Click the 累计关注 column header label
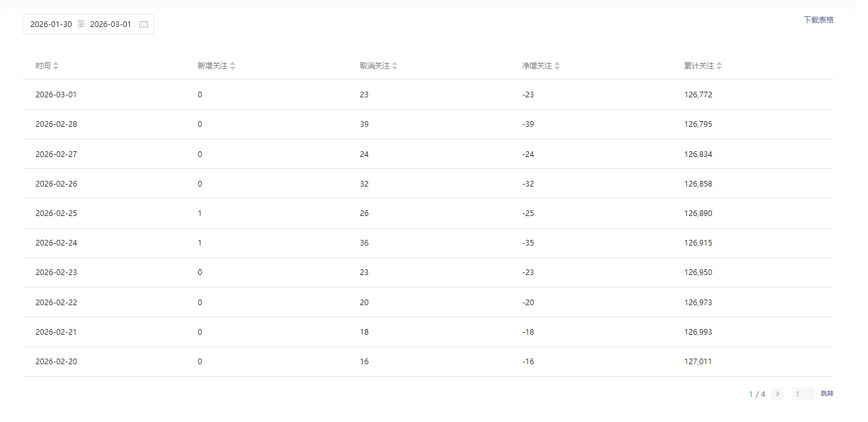868x422 pixels. [699, 66]
